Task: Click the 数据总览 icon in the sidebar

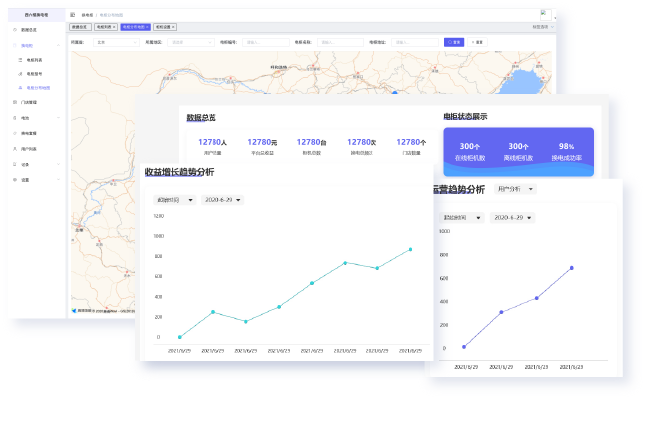Action: (x=13, y=31)
